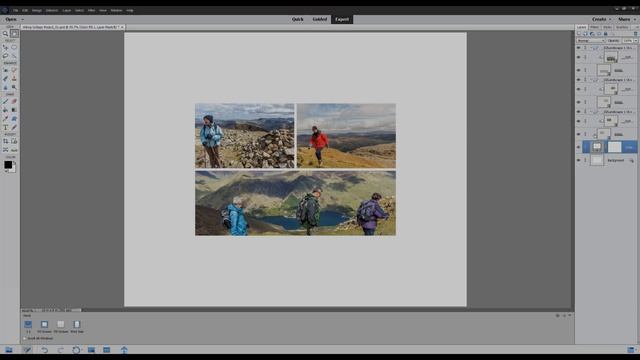Screen dimensions: 640x360
Task: Open the Layer menu
Action: 67,10
